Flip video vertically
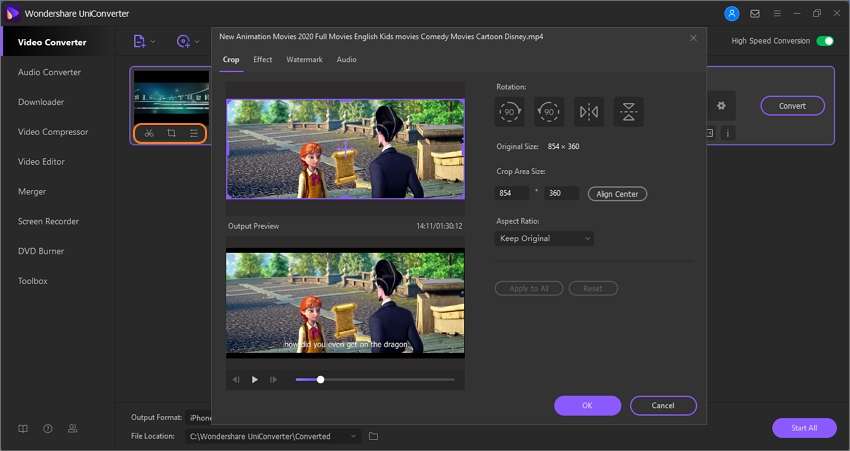The height and width of the screenshot is (451, 850). coord(628,112)
